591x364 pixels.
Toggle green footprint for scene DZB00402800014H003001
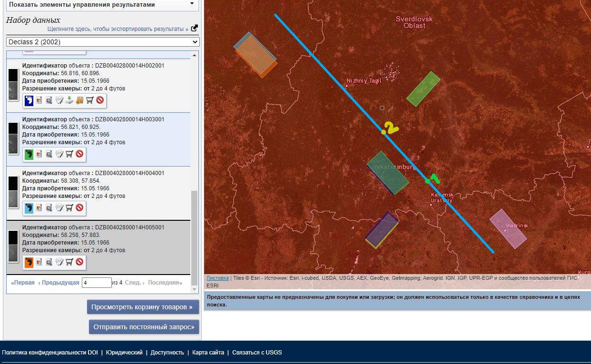29,154
